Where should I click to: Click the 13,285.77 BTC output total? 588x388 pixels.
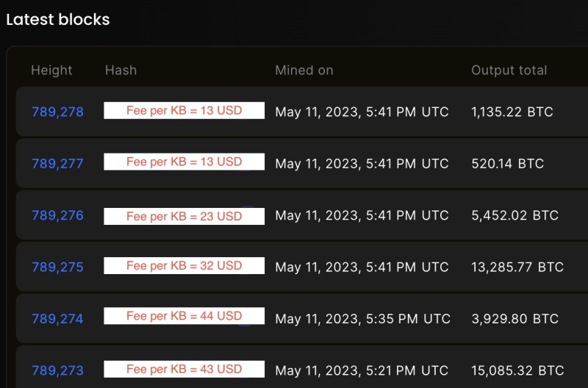point(517,267)
